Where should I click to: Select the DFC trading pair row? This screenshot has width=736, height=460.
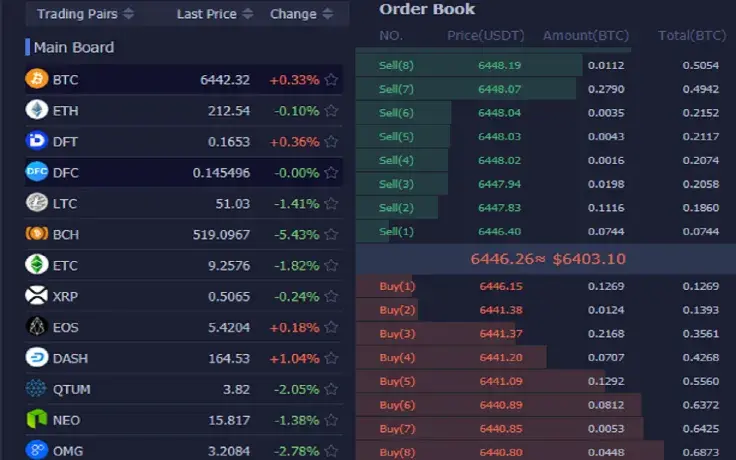coord(184,172)
